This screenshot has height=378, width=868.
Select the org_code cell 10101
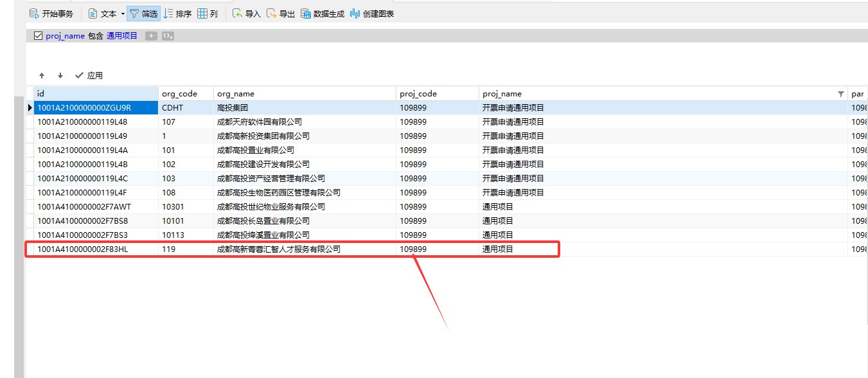(x=186, y=221)
